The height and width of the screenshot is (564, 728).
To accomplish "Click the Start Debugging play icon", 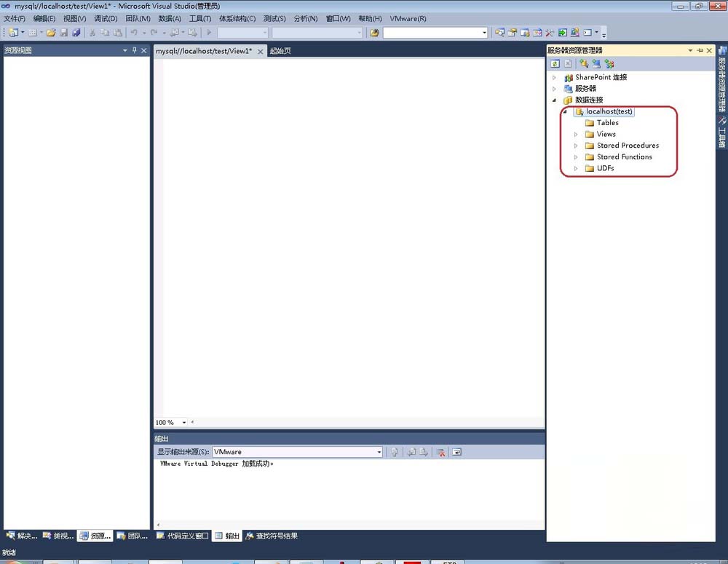I will 209,33.
